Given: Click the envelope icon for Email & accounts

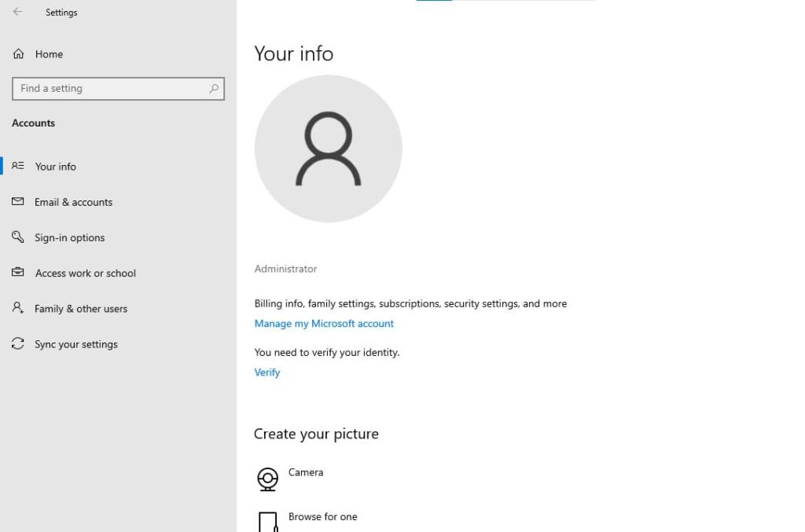Looking at the screenshot, I should click(18, 202).
